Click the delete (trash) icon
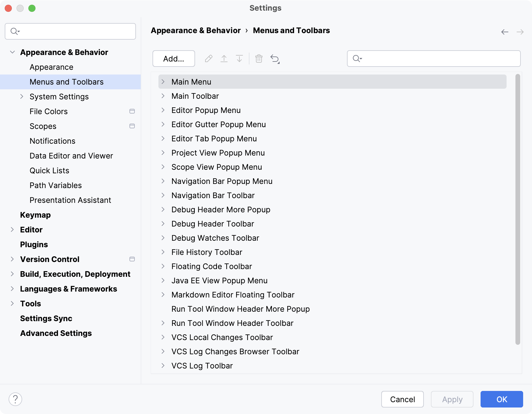The height and width of the screenshot is (414, 532). click(x=259, y=59)
